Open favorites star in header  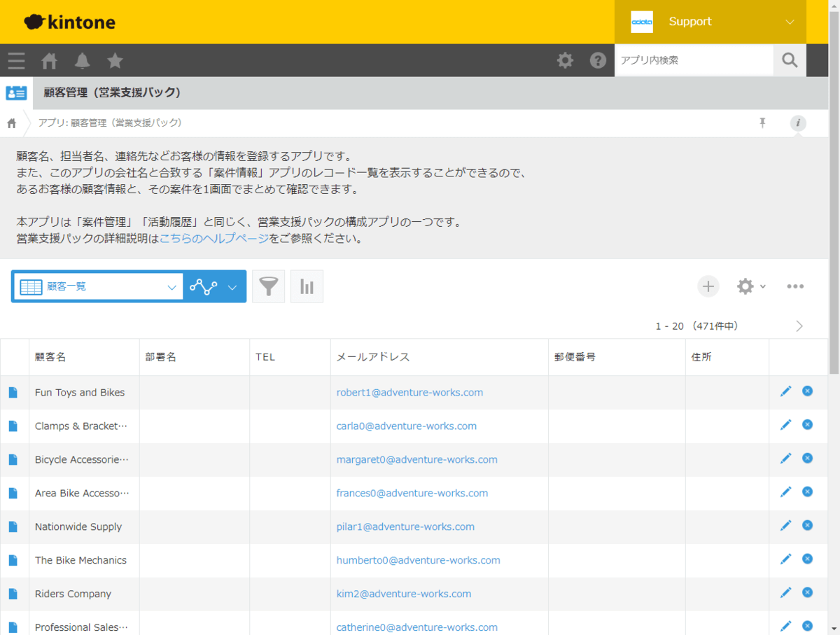[115, 61]
